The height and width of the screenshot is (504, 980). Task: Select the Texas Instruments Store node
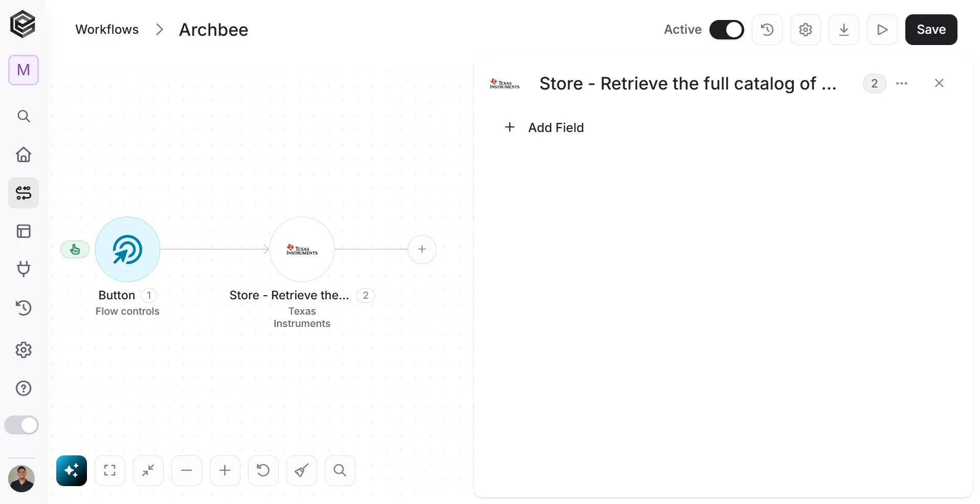(302, 249)
